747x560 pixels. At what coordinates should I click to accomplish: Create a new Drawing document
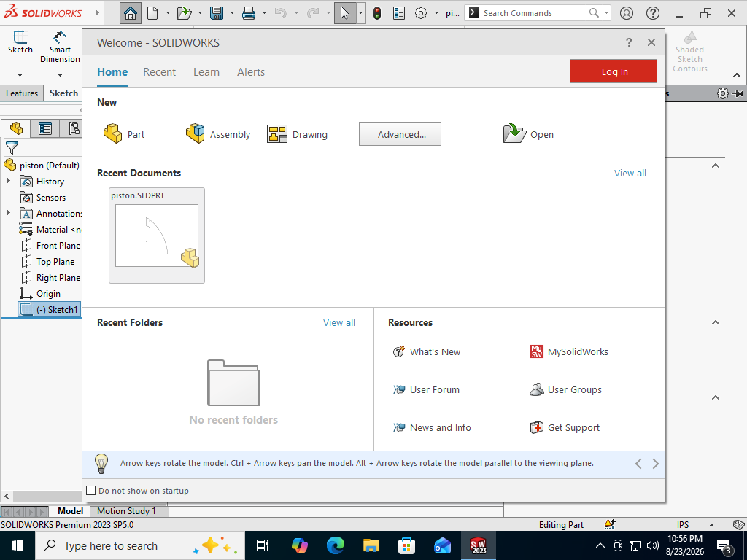pyautogui.click(x=298, y=134)
